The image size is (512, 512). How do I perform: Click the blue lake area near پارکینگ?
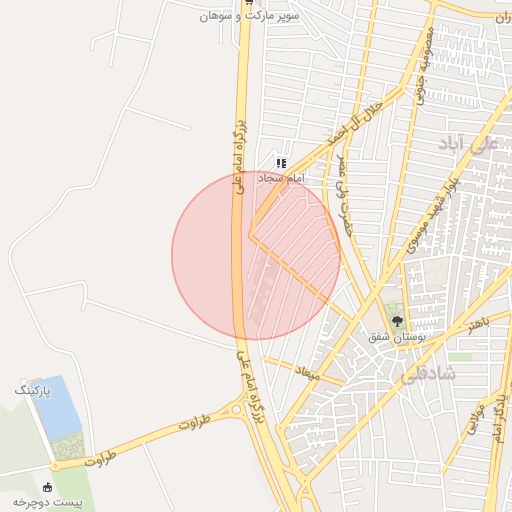point(57,407)
